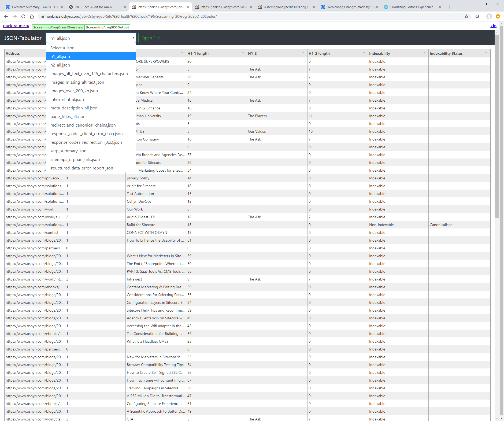Viewport: 504px width, 421px height.
Task: Close the AssemblyAnalyzerResults.png tab
Action: [x=314, y=7]
